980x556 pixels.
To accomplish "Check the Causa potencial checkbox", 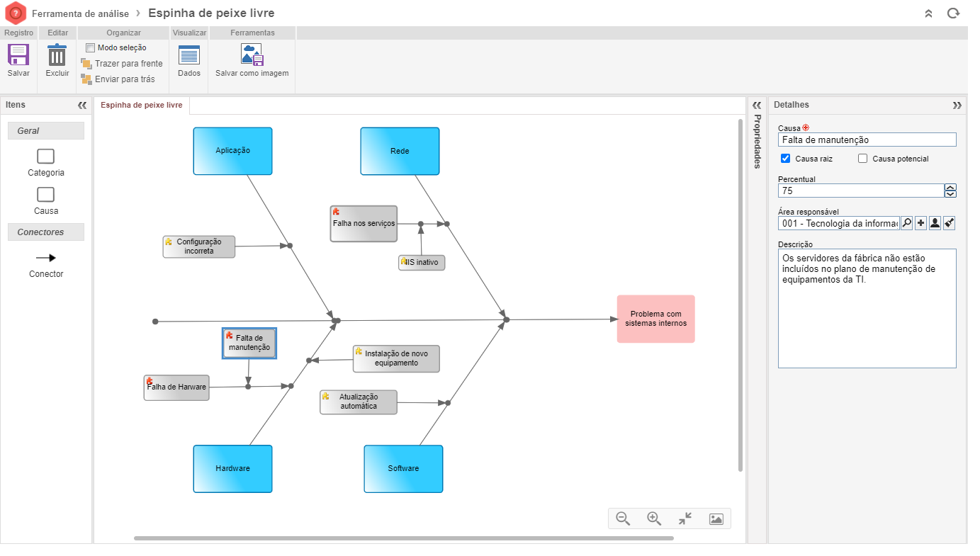I will 862,159.
